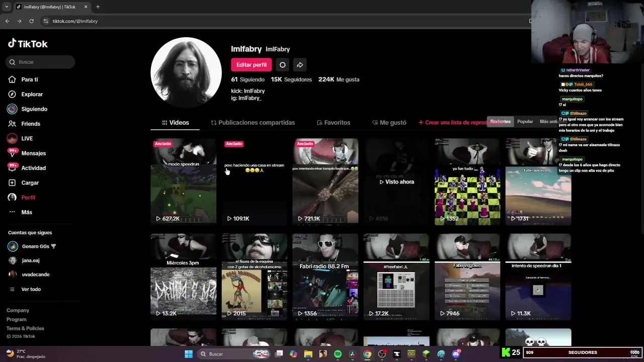The image size is (644, 362).
Task: Focus the TikTok Buscar search field
Action: click(x=41, y=62)
